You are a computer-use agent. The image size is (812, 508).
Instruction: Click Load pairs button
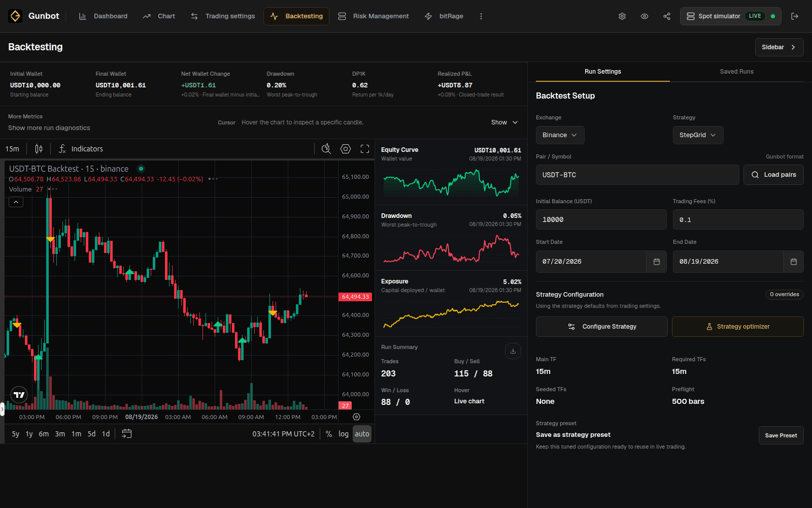tap(773, 175)
